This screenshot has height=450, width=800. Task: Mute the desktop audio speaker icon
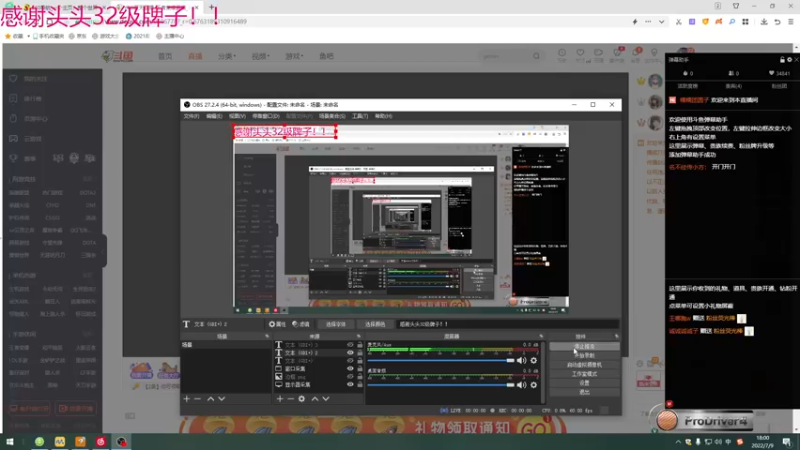click(x=521, y=385)
